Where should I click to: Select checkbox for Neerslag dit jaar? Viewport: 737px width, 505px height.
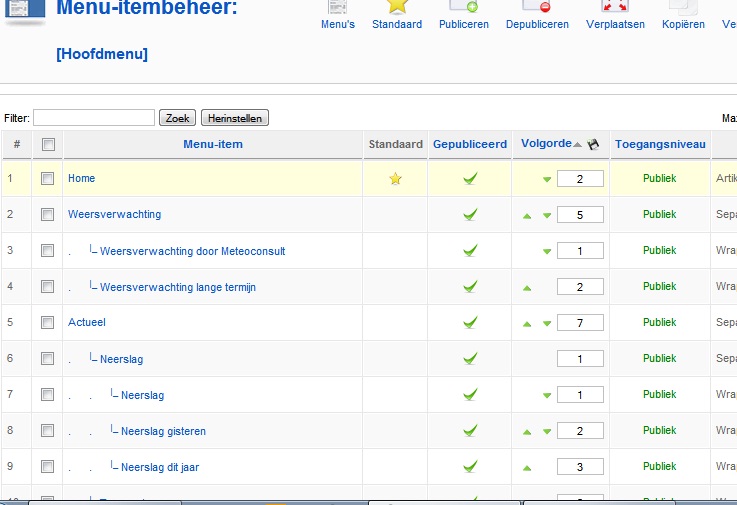(47, 466)
